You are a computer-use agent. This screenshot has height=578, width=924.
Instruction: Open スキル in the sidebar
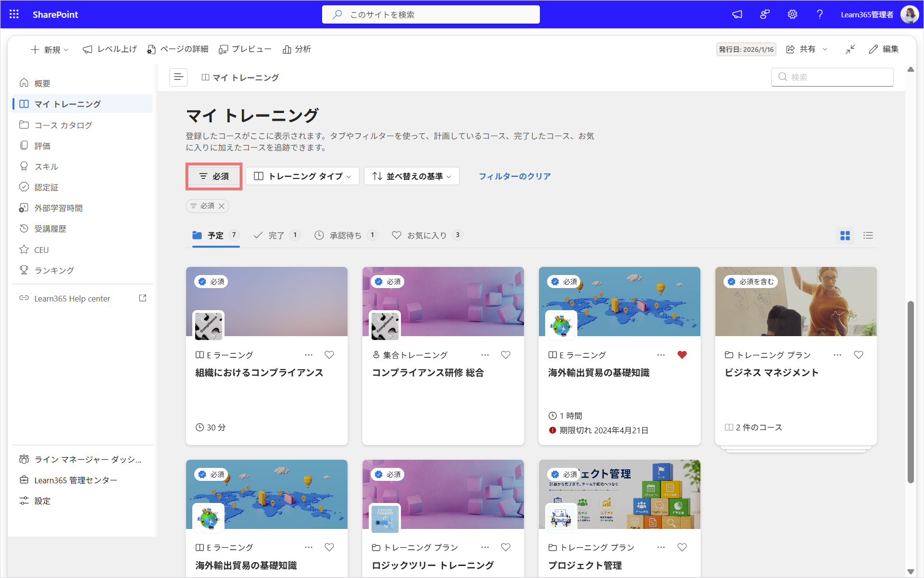pyautogui.click(x=83, y=166)
